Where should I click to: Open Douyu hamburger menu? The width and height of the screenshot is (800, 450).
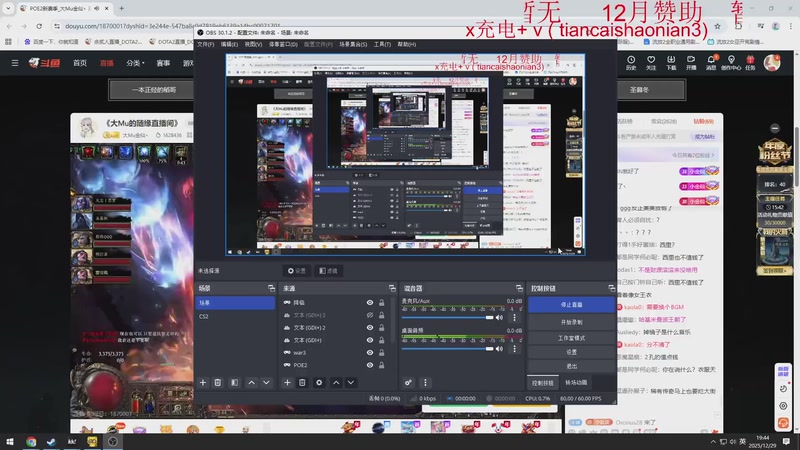tap(15, 63)
